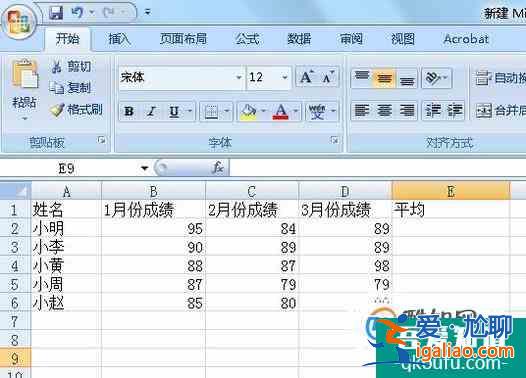Apply cell borders icon
The width and height of the screenshot is (526, 378).
(x=211, y=111)
